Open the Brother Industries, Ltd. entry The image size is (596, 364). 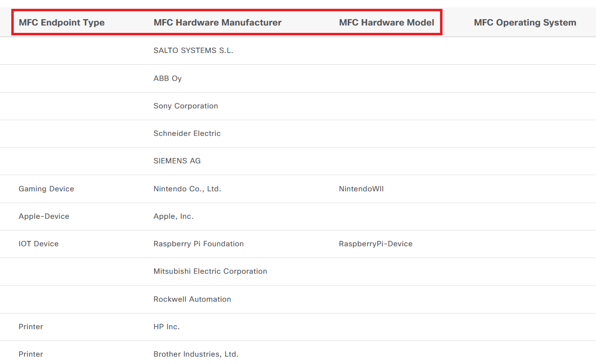[x=196, y=354]
